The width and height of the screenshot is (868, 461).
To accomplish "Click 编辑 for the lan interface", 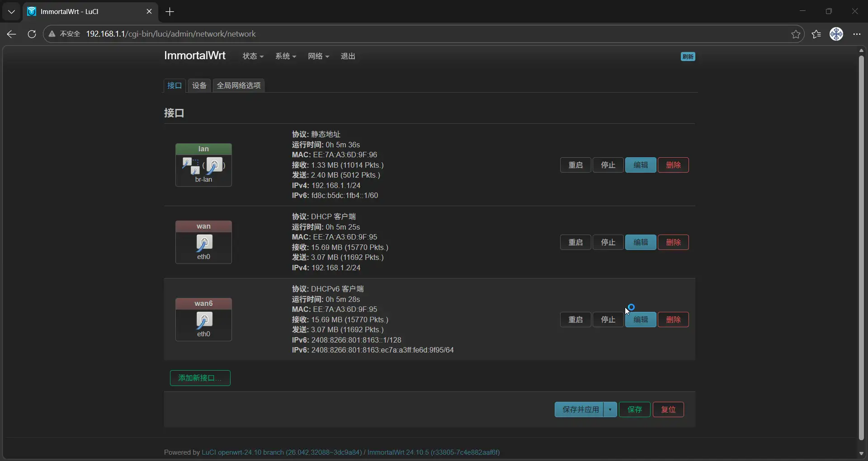I will 640,165.
